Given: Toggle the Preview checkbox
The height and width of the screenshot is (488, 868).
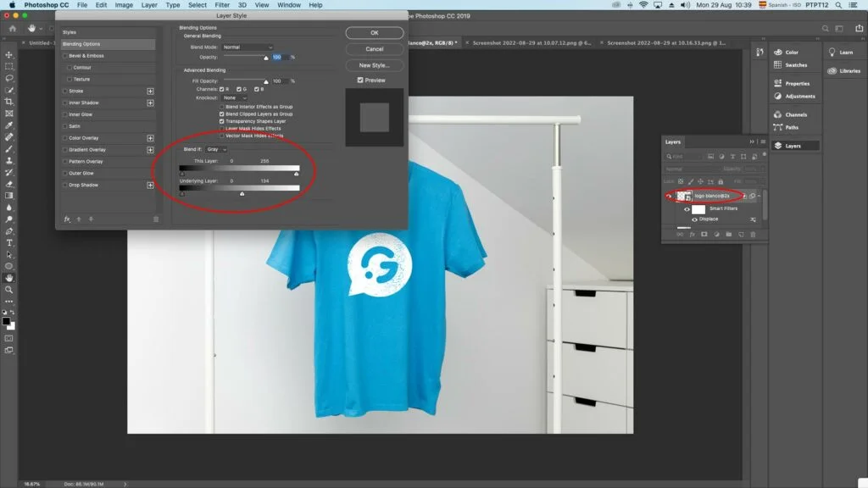Looking at the screenshot, I should pos(360,80).
